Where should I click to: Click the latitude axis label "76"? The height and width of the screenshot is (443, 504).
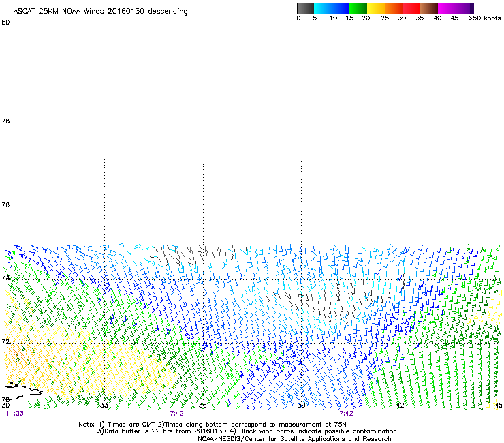click(5, 205)
